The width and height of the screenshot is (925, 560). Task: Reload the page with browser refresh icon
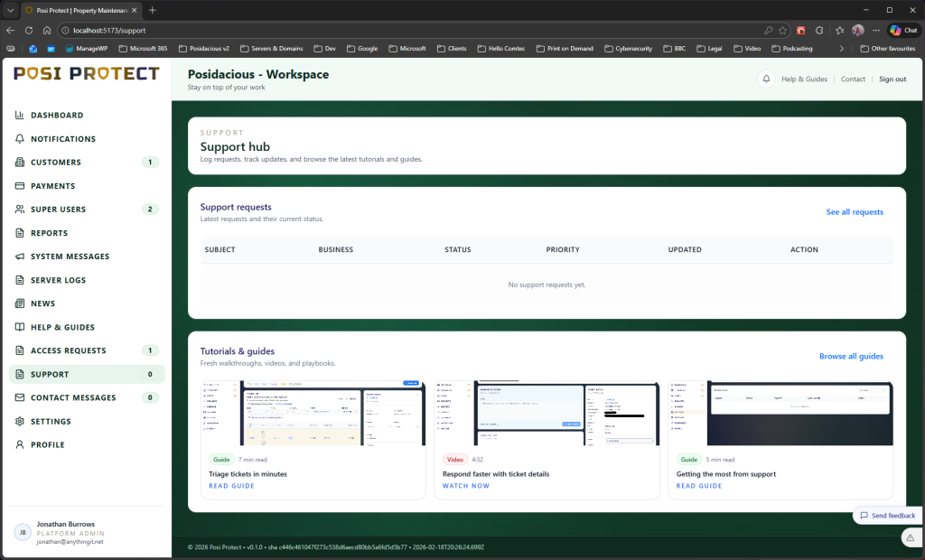[29, 30]
